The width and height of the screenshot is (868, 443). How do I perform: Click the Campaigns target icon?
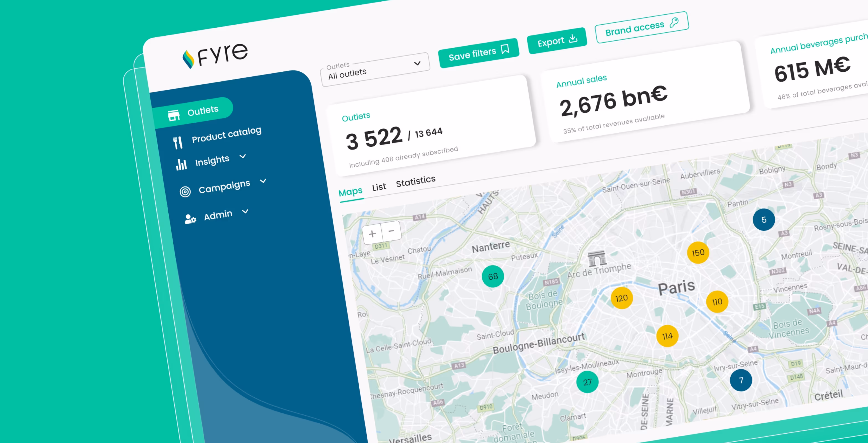185,192
